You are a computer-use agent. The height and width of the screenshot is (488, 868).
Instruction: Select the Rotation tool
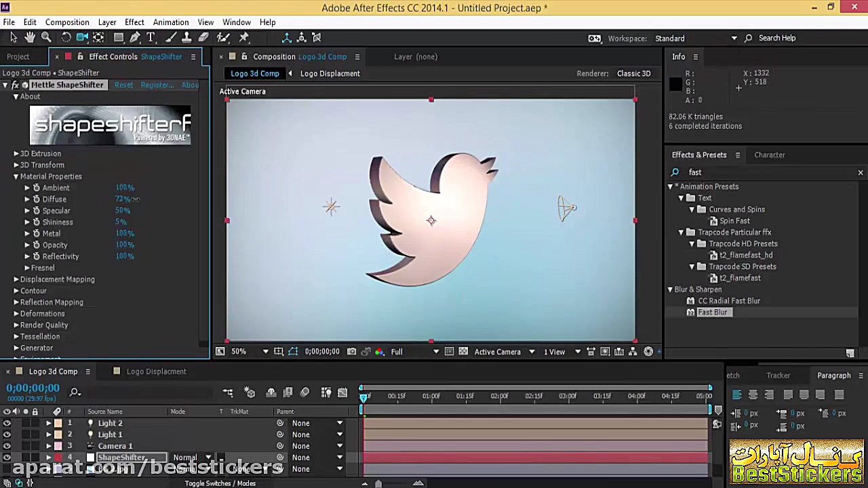pos(66,38)
